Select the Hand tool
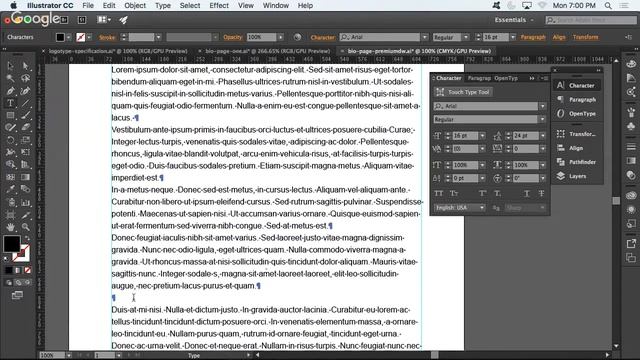This screenshot has height=360, width=640. coord(10,227)
